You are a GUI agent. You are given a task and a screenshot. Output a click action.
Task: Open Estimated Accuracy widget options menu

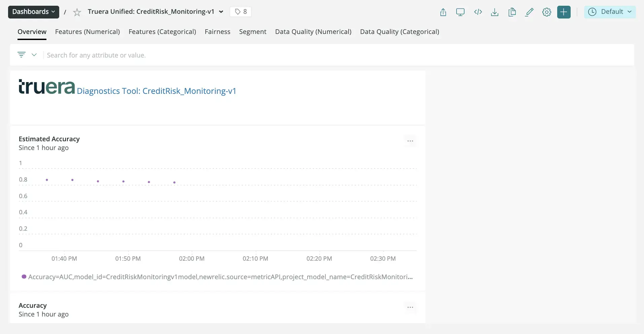[x=410, y=141]
